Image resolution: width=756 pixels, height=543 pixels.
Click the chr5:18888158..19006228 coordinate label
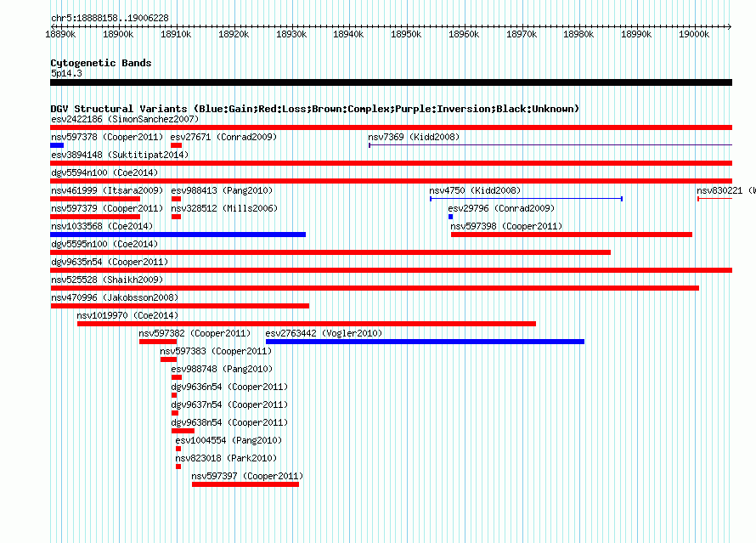click(x=110, y=19)
